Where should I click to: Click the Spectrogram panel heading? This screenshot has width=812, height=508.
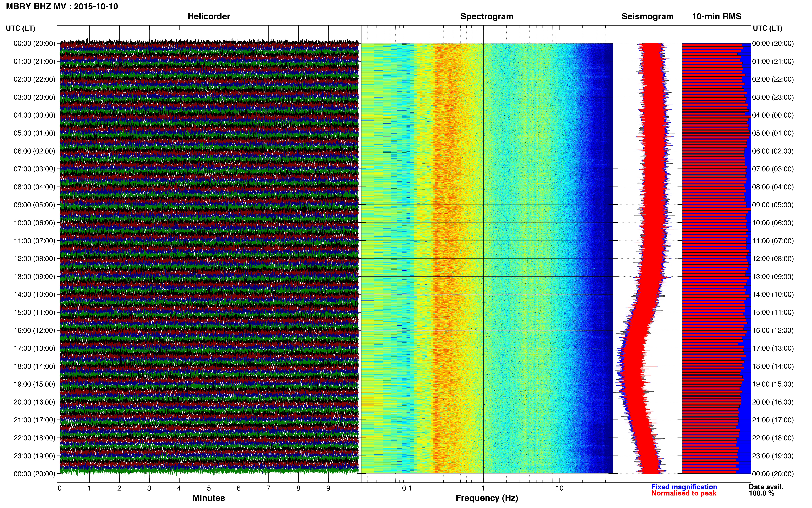(x=487, y=16)
